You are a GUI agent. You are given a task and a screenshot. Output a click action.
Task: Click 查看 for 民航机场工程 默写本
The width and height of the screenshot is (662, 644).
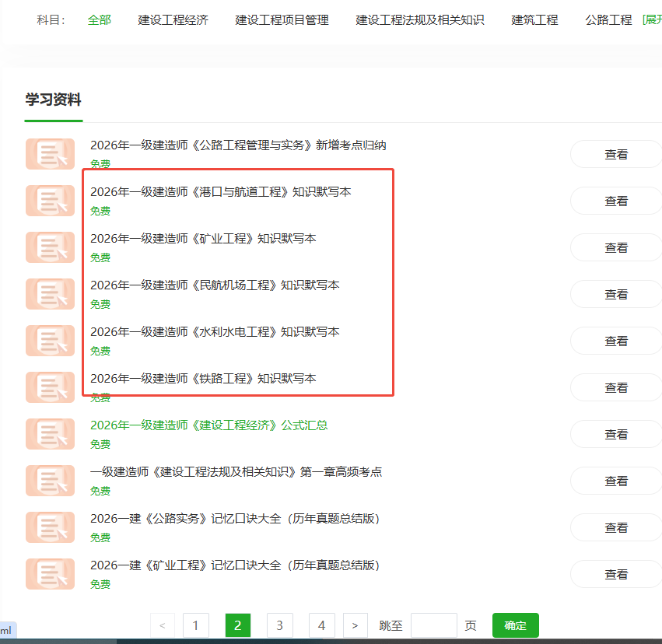[x=616, y=295]
